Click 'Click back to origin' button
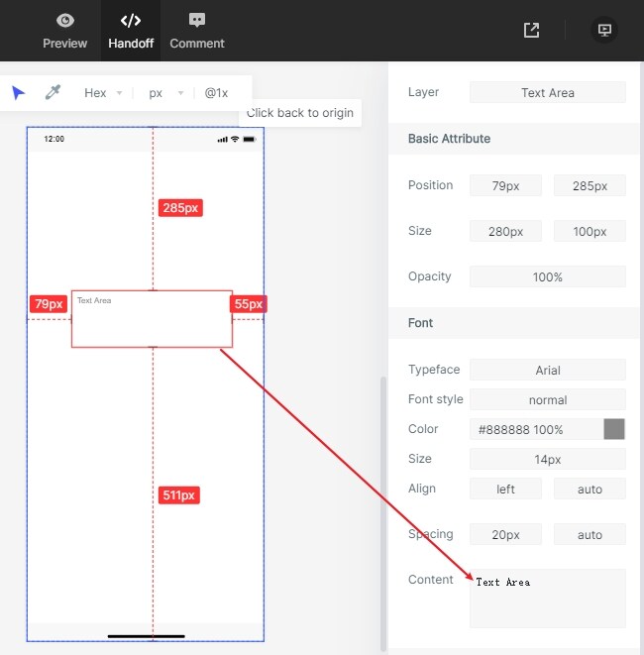This screenshot has height=655, width=644. coord(300,113)
